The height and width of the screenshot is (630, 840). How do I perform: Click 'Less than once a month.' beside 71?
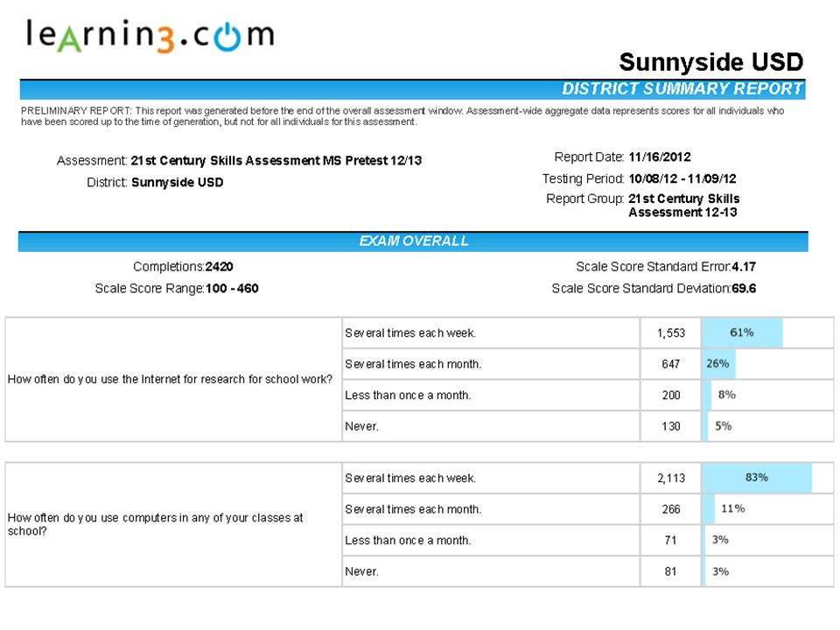pyautogui.click(x=409, y=541)
